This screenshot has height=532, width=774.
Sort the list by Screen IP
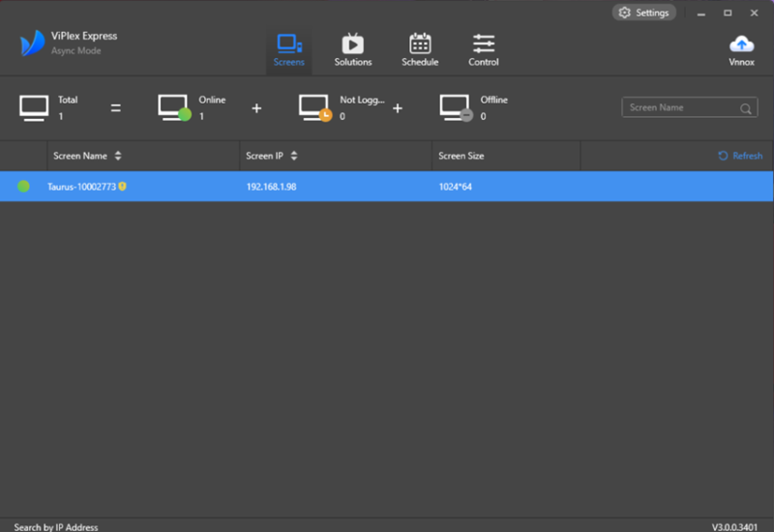pyautogui.click(x=294, y=156)
